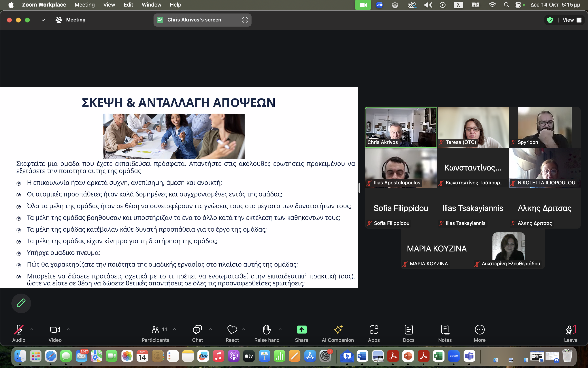Select NIKOLETTA ILIOPOULOU video tile

[545, 168]
